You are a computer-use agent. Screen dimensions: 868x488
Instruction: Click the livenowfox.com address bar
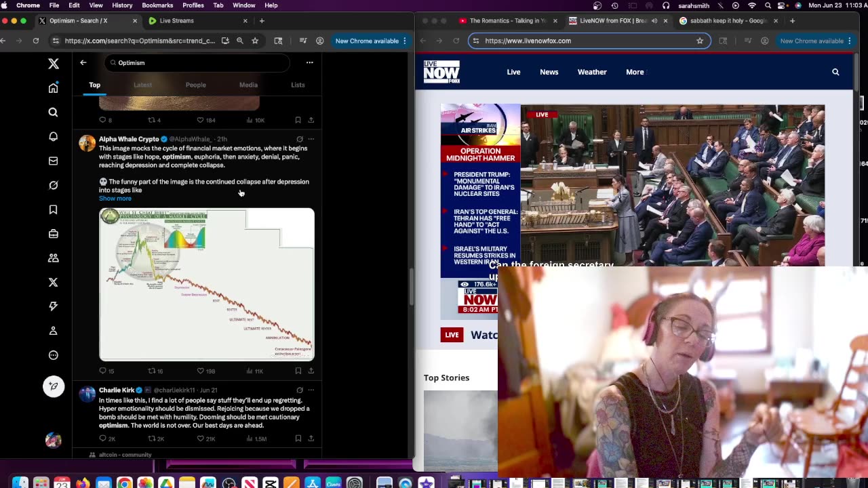(x=590, y=41)
